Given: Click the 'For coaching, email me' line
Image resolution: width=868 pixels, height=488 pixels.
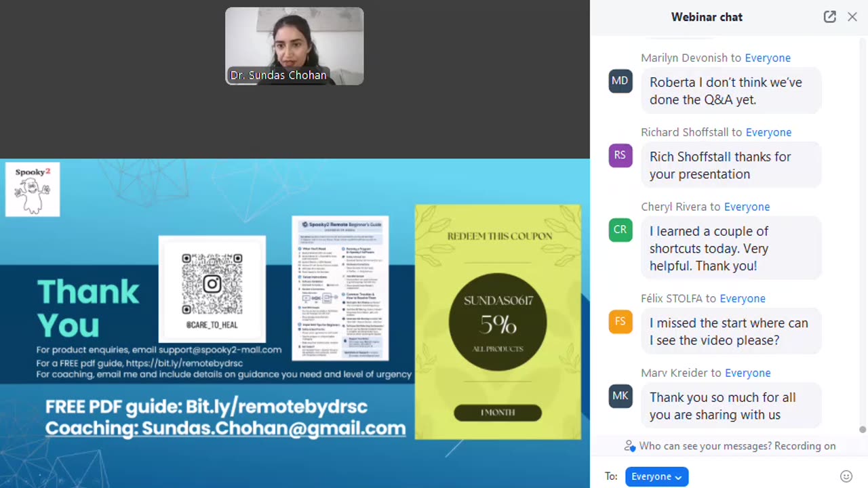Looking at the screenshot, I should [x=224, y=374].
